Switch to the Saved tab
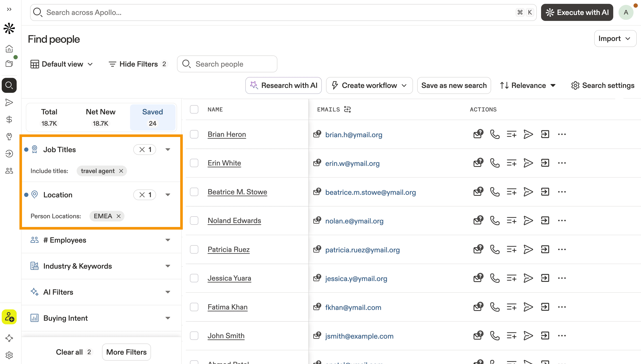The image size is (641, 364). [152, 117]
